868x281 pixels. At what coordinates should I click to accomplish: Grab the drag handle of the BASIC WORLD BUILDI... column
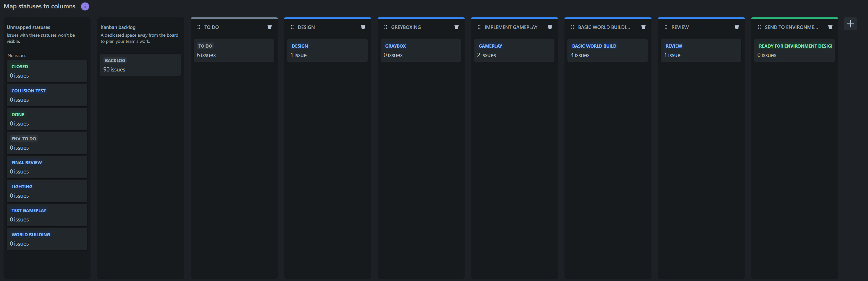pos(572,27)
